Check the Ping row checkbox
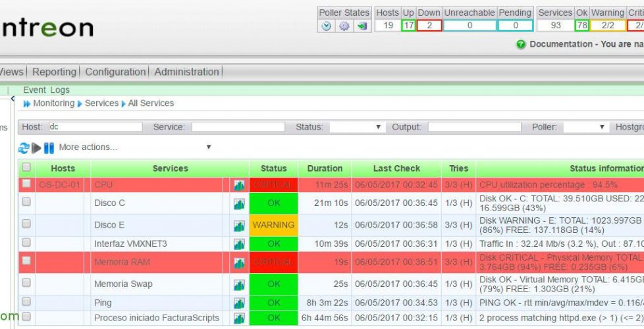 tap(26, 301)
